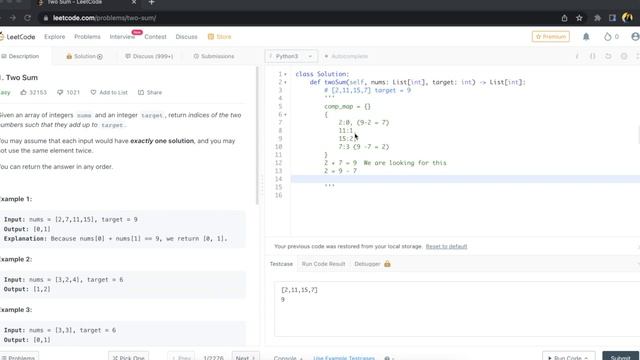This screenshot has width=640, height=360.
Task: Go forward in browser history
Action: [x=13, y=18]
